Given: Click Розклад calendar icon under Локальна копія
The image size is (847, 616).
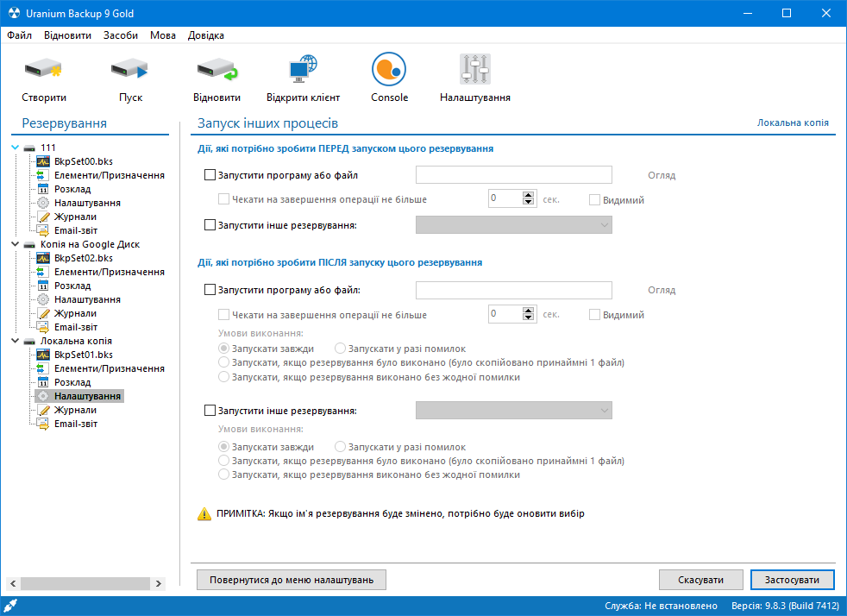Looking at the screenshot, I should point(43,382).
